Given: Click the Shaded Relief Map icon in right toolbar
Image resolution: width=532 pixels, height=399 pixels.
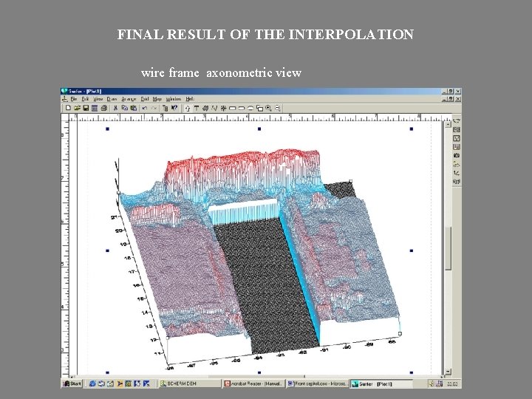Looking at the screenshot, I should point(457,165).
